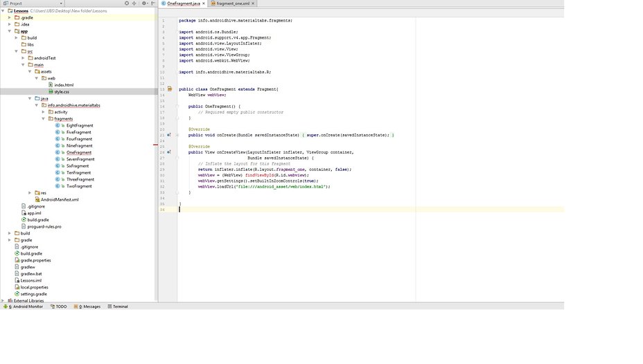The width and height of the screenshot is (643, 364).
Task: Collapse the java folder arrow
Action: 30,99
